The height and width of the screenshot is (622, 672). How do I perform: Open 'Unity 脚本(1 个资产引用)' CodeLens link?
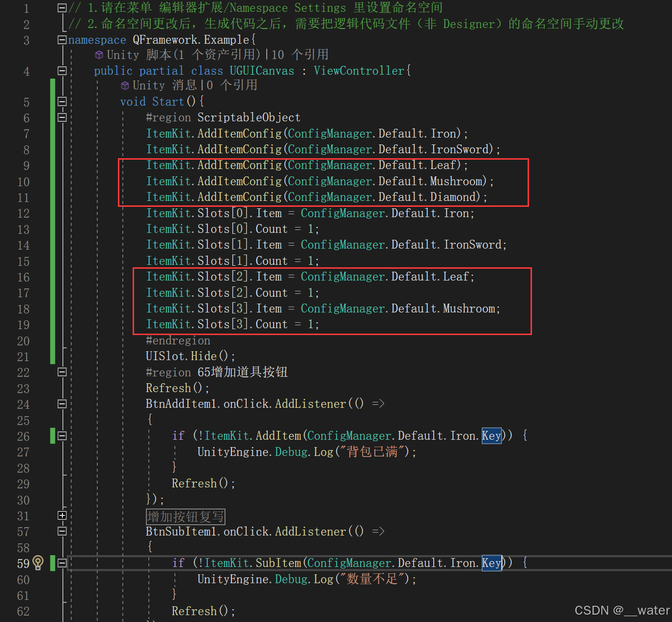184,55
